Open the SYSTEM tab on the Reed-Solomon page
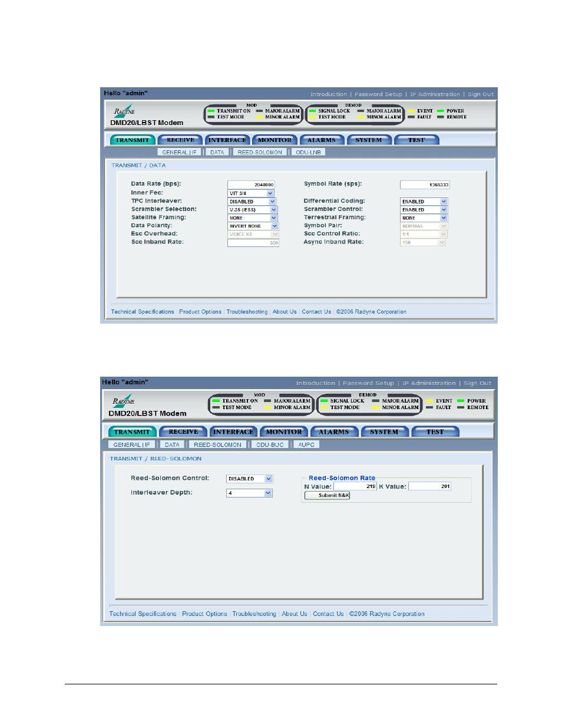 coord(384,432)
